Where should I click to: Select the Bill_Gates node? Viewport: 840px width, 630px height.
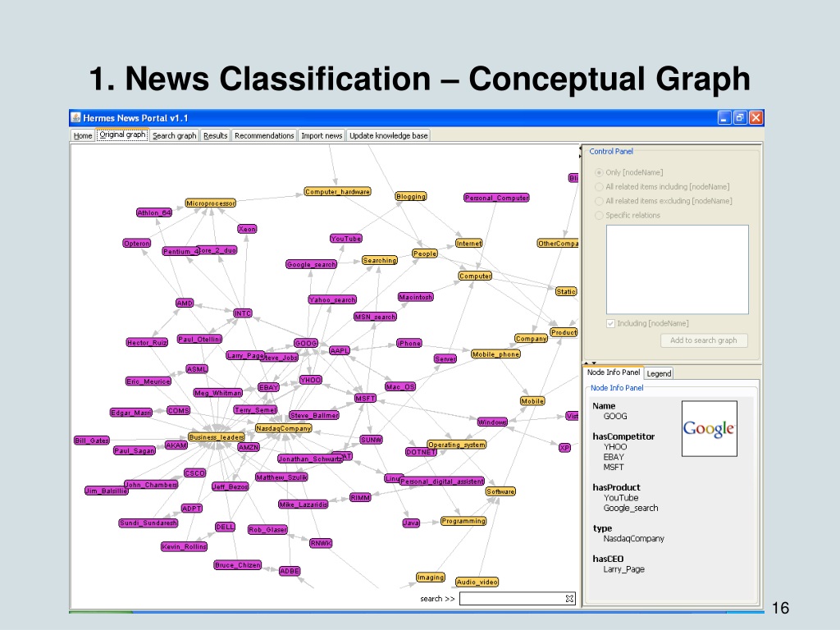[92, 441]
